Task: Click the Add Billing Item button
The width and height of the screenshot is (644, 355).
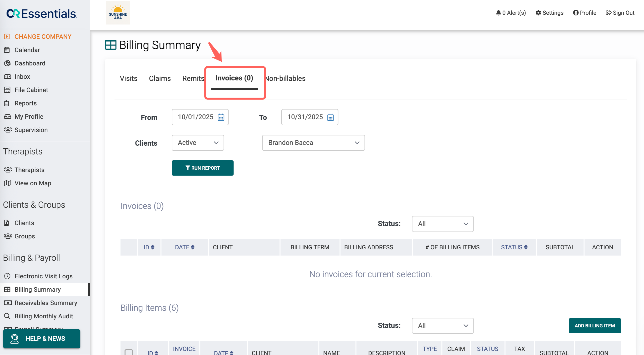Action: tap(594, 325)
